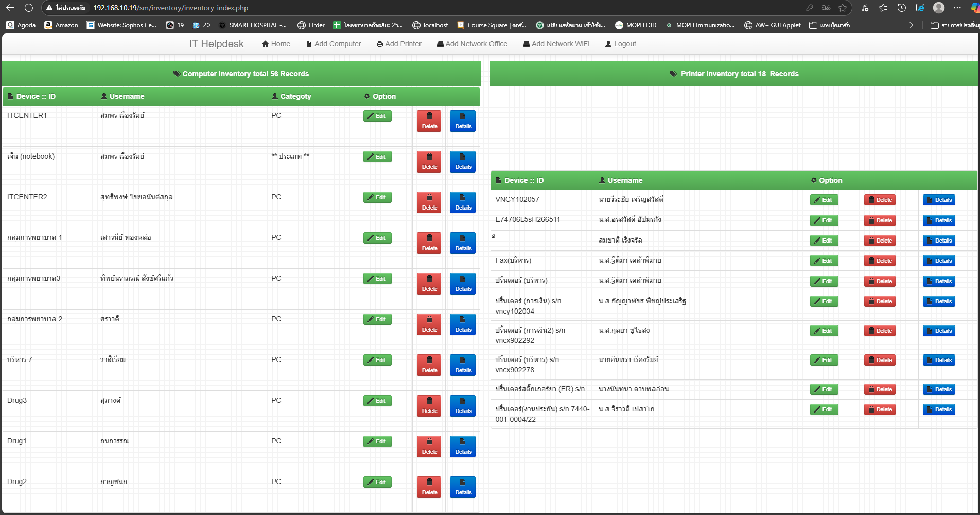Delete the Drug3 computer record
Screen dimensions: 980x515
click(429, 406)
